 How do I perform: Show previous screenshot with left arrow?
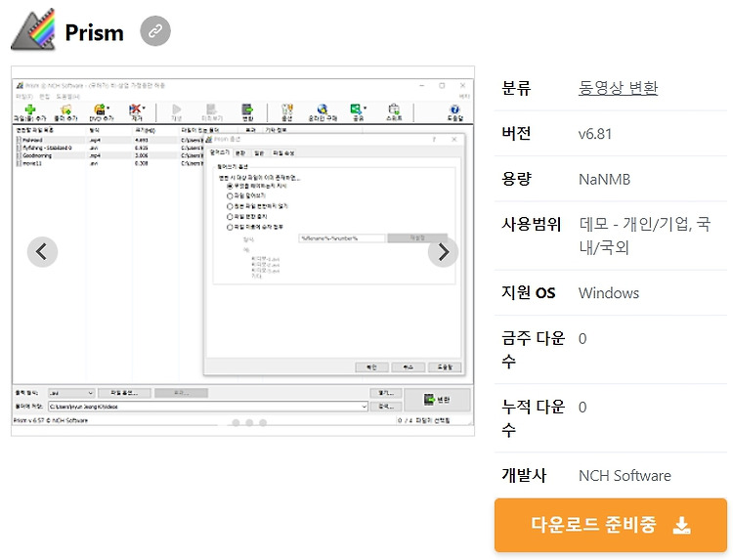[x=42, y=252]
